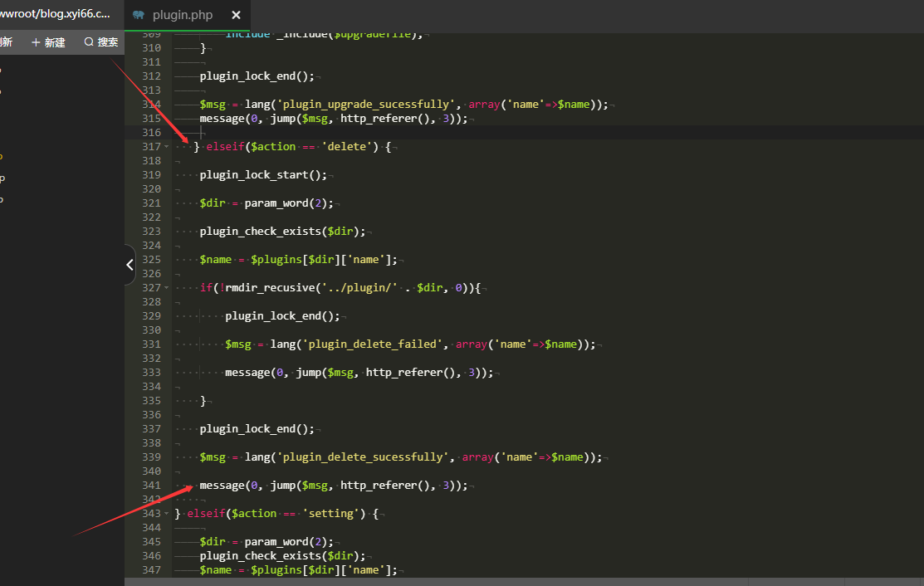
Task: Click line number 335 in the gutter
Action: point(150,401)
